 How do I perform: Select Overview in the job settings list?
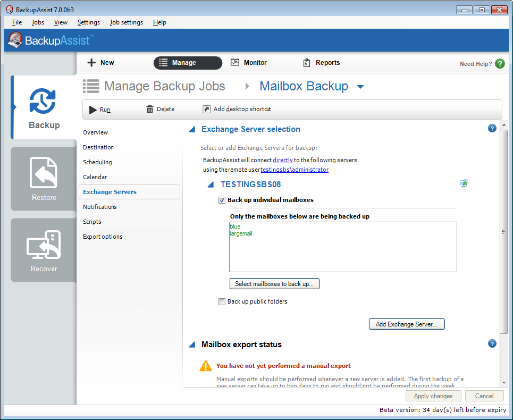95,132
